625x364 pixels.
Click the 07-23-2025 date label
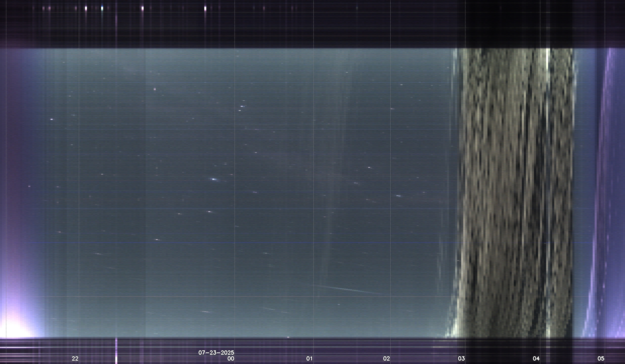coord(216,353)
